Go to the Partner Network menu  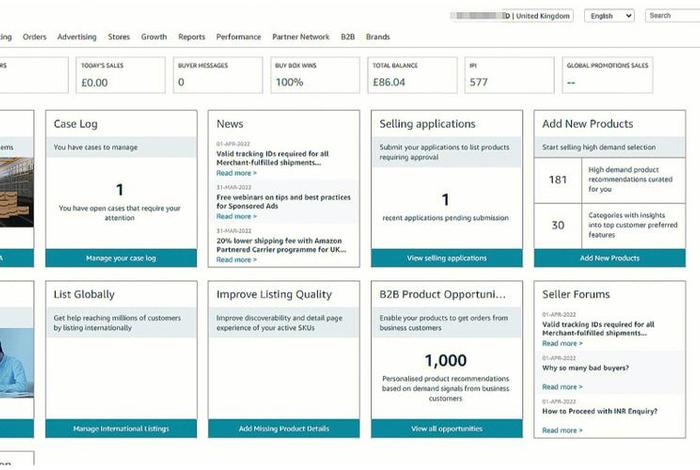300,37
